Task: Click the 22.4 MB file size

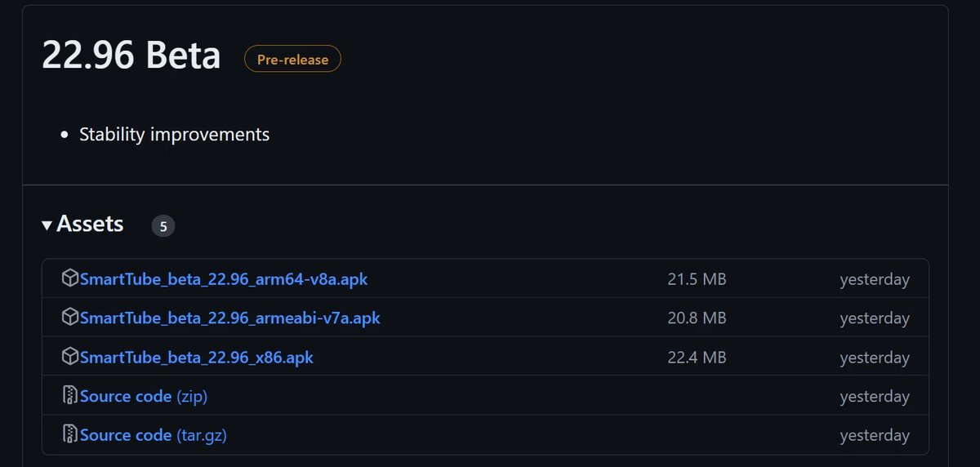Action: [697, 358]
